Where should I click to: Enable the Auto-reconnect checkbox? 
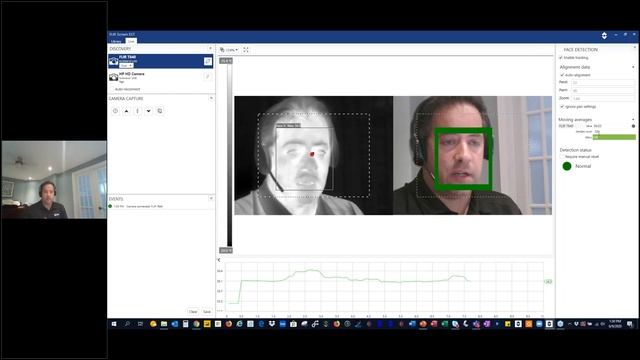point(111,89)
